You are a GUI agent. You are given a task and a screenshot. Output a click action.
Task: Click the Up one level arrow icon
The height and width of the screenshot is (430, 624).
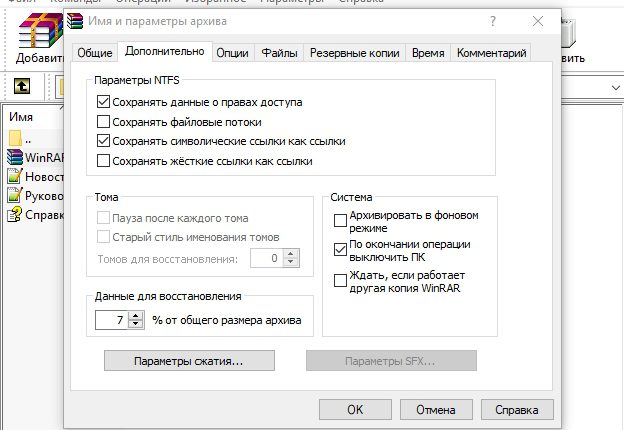pos(22,86)
